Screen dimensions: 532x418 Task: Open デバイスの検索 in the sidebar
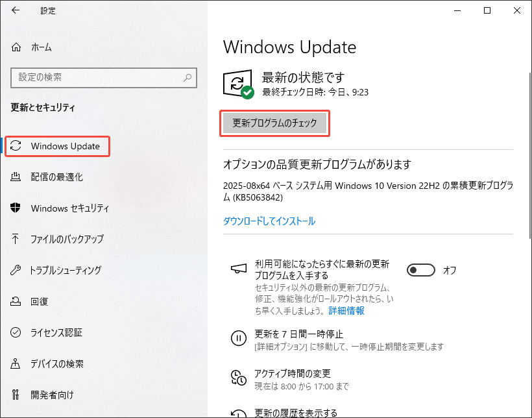pyautogui.click(x=57, y=364)
